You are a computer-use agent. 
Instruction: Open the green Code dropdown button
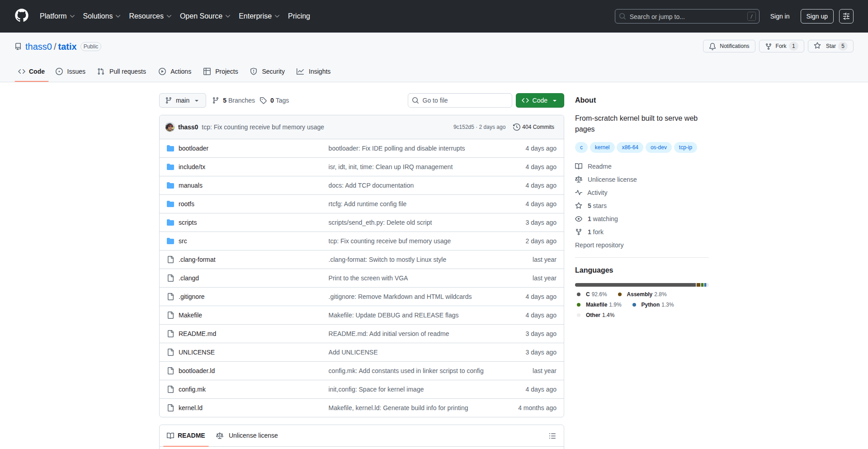tap(540, 100)
